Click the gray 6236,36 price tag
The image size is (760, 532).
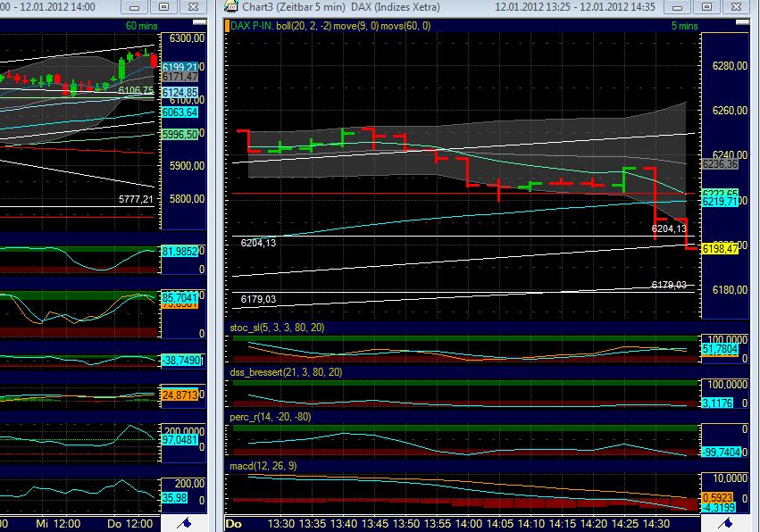click(720, 164)
